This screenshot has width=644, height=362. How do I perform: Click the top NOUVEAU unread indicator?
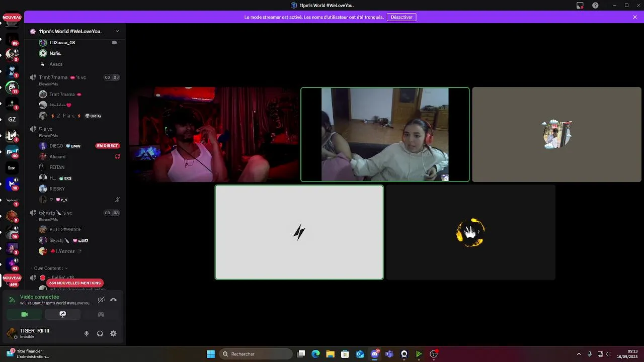pyautogui.click(x=12, y=18)
